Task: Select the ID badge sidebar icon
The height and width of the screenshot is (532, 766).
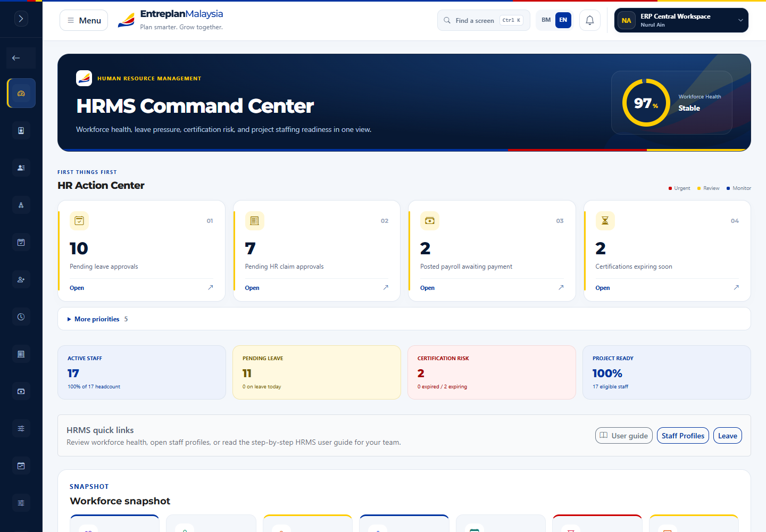Action: click(21, 130)
